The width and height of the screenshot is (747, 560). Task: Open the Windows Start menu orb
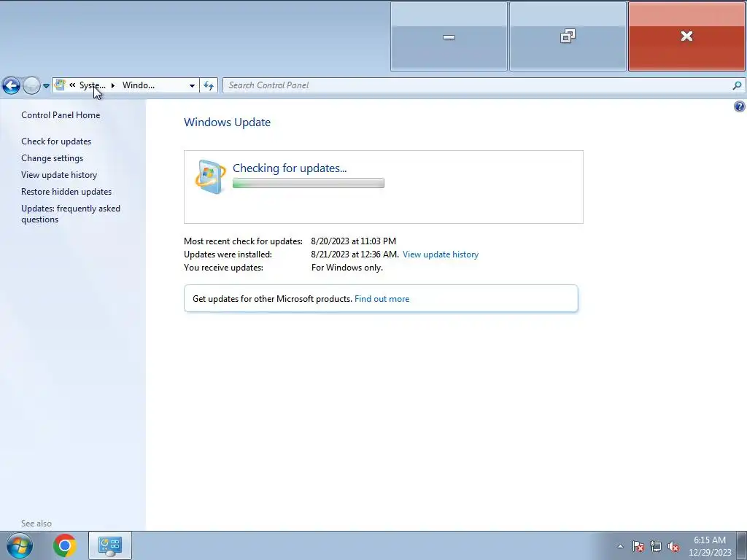tap(20, 545)
